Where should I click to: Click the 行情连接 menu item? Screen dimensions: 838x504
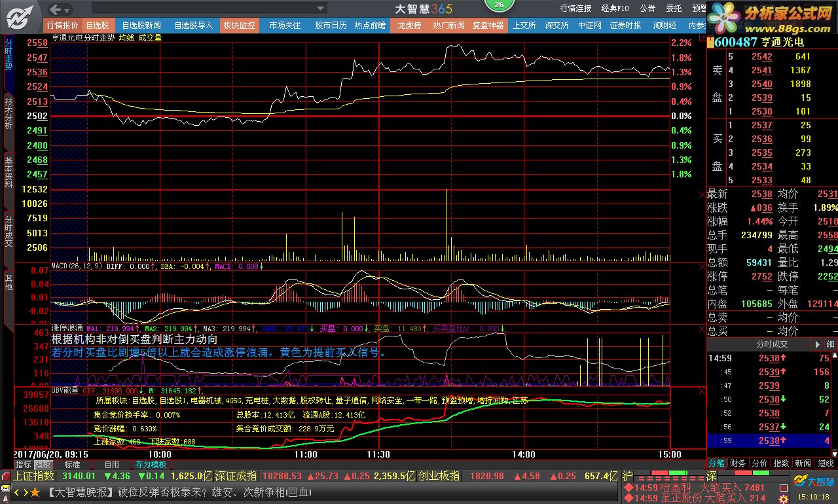coord(576,9)
